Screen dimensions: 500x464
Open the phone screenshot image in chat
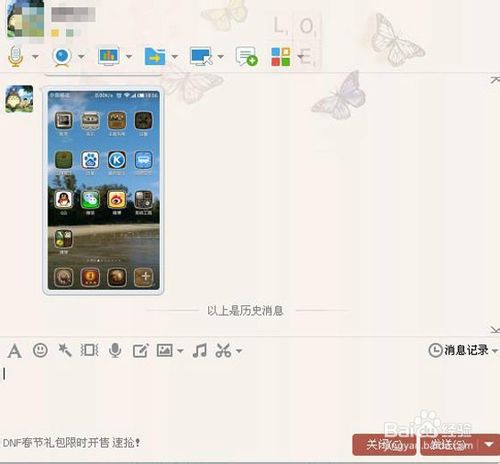click(x=103, y=190)
